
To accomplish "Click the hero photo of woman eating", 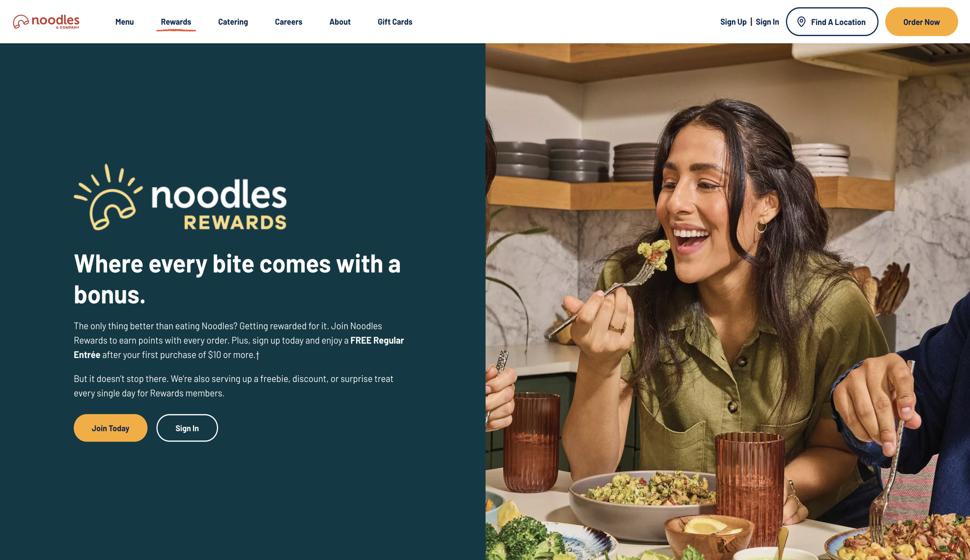I will coord(728,302).
